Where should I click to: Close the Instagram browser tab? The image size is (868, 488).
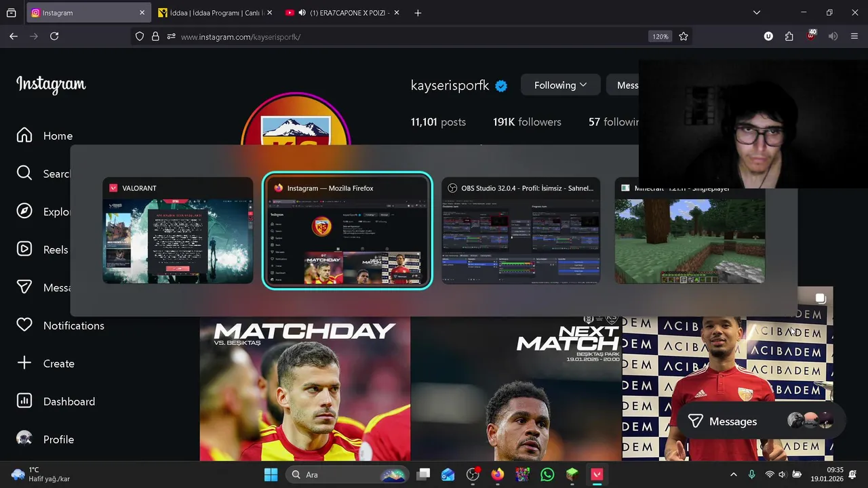pyautogui.click(x=142, y=13)
